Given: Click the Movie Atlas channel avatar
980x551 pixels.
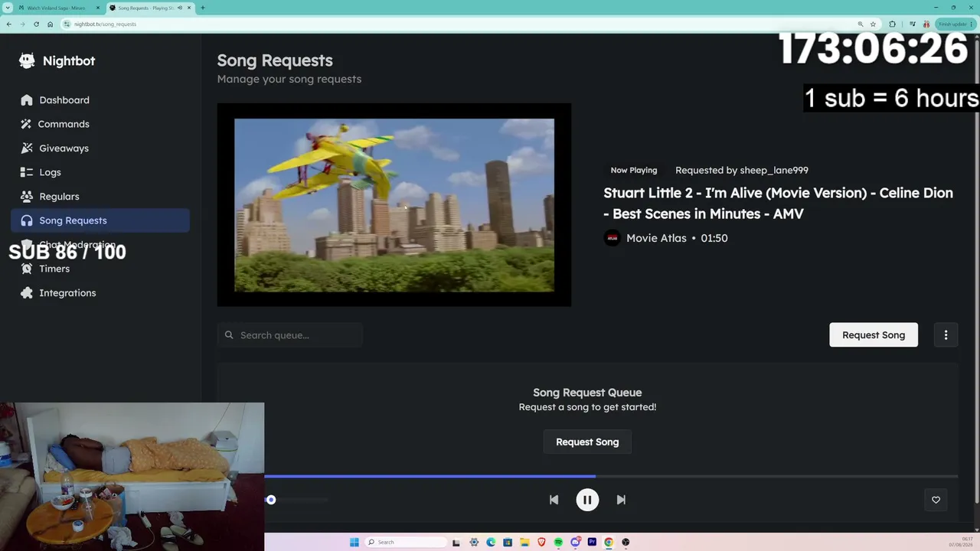Looking at the screenshot, I should point(612,238).
